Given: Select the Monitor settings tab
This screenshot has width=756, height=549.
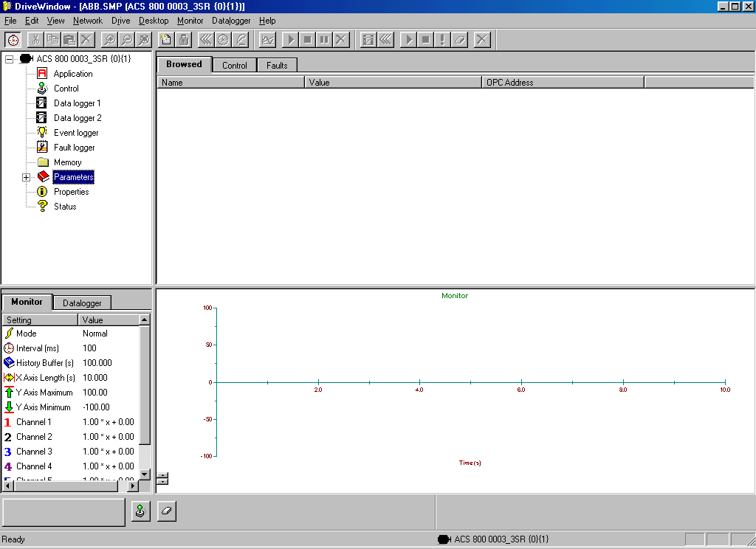Looking at the screenshot, I should click(x=27, y=302).
